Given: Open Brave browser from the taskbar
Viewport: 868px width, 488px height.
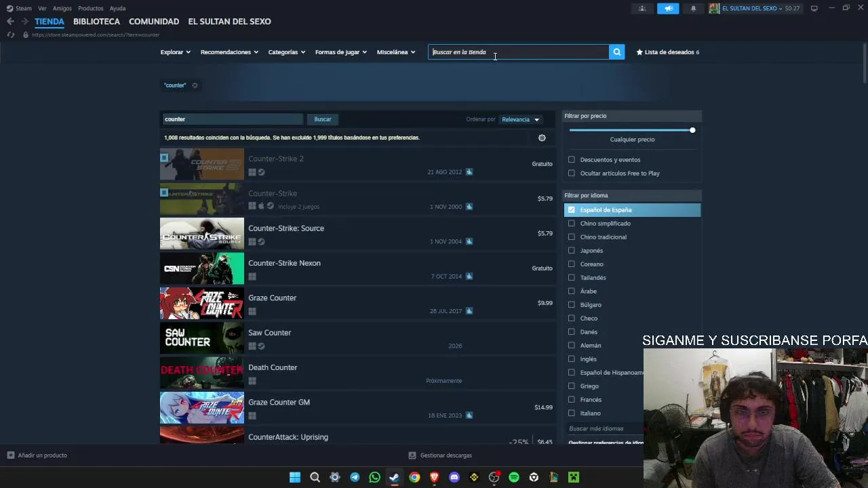Looking at the screenshot, I should pos(434,477).
